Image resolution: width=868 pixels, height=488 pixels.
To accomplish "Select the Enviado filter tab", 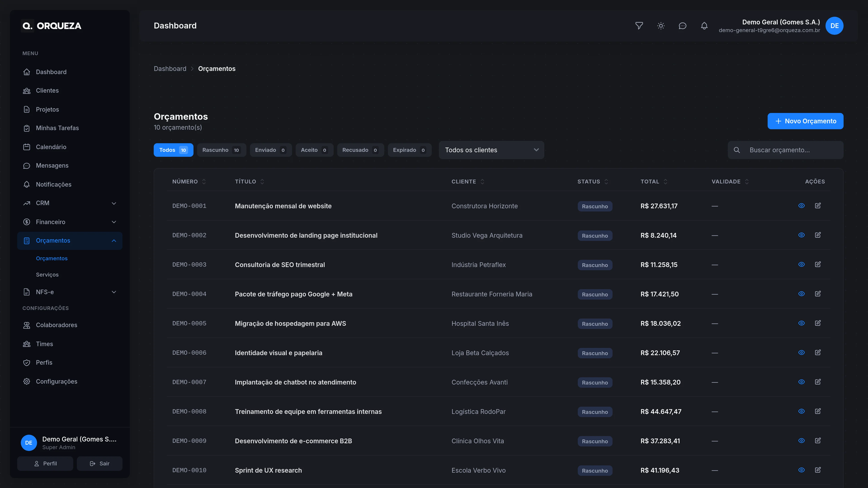I will pos(271,150).
